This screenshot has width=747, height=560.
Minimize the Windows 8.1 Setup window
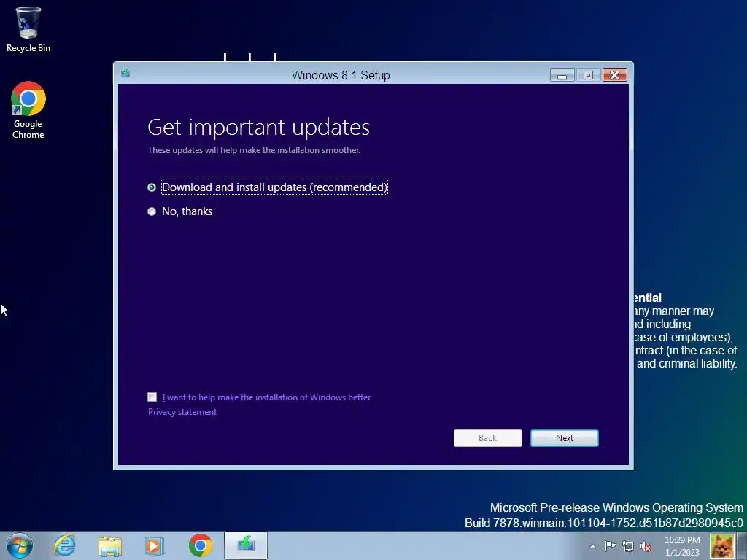click(562, 75)
